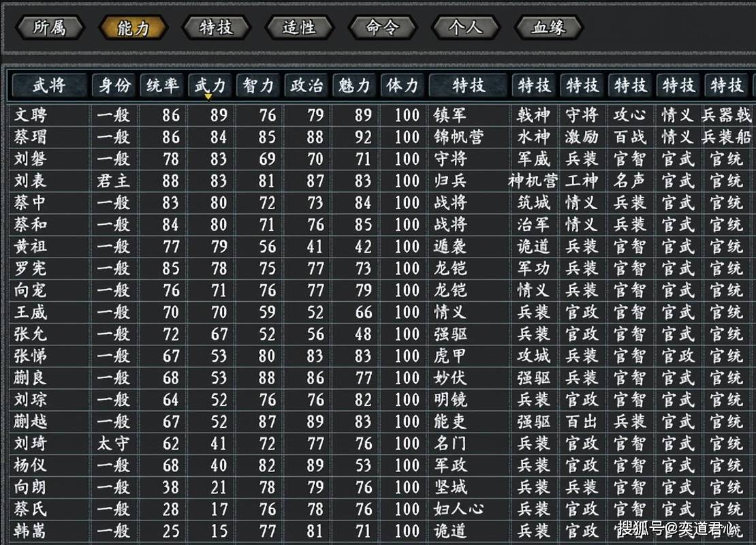Click 明镜 skill of 刘琮

tap(450, 399)
